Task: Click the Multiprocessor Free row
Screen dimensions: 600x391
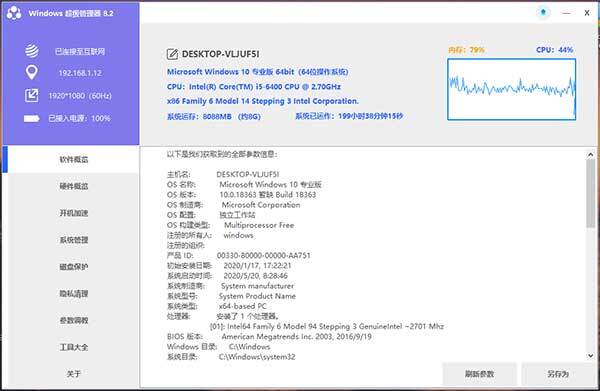Action: [x=230, y=225]
